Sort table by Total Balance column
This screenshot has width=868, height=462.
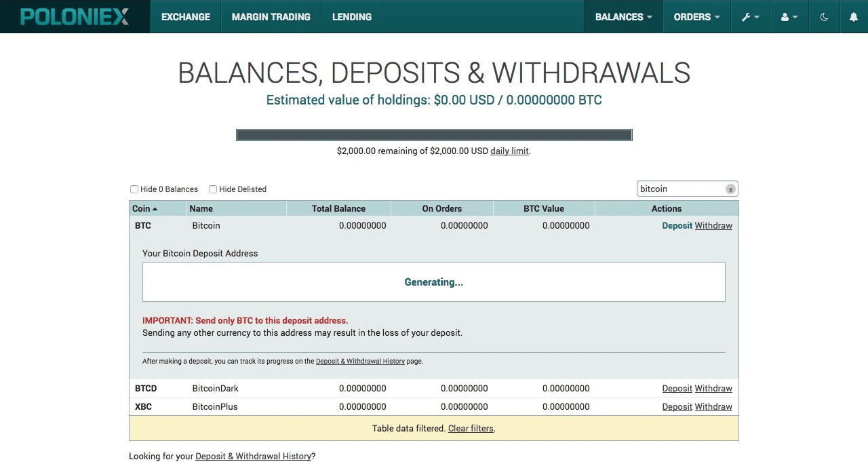[x=338, y=208]
